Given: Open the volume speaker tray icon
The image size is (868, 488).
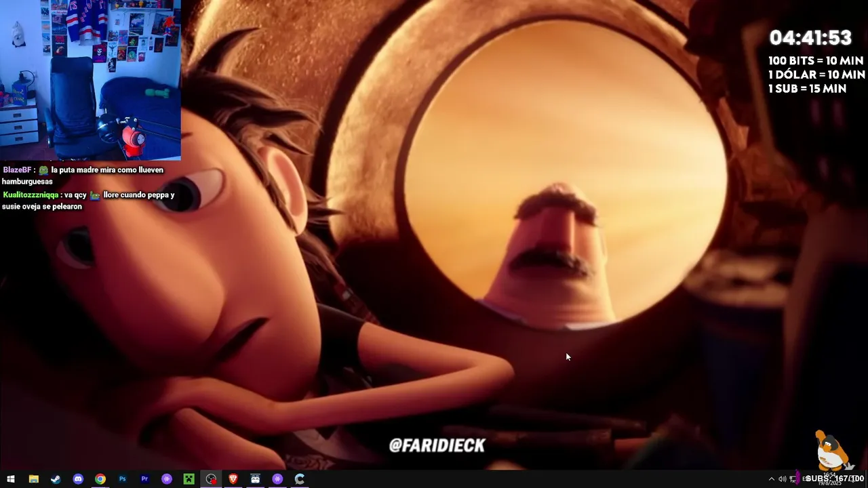Looking at the screenshot, I should pos(782,479).
